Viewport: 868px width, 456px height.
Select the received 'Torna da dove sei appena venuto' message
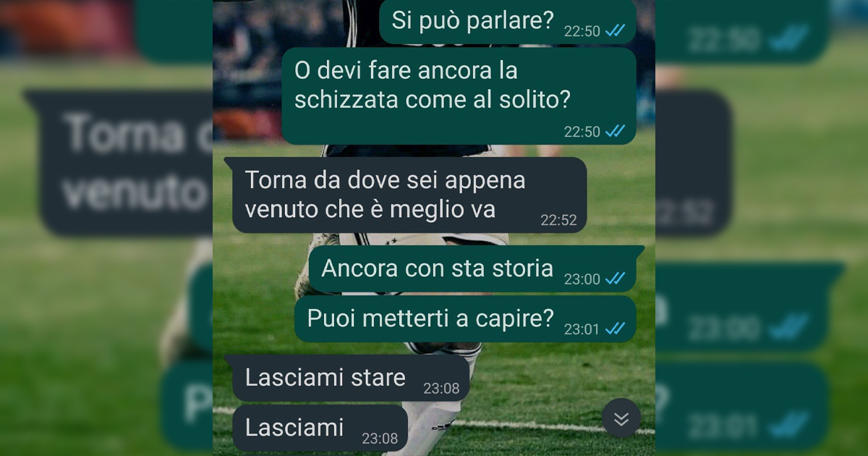[406, 195]
